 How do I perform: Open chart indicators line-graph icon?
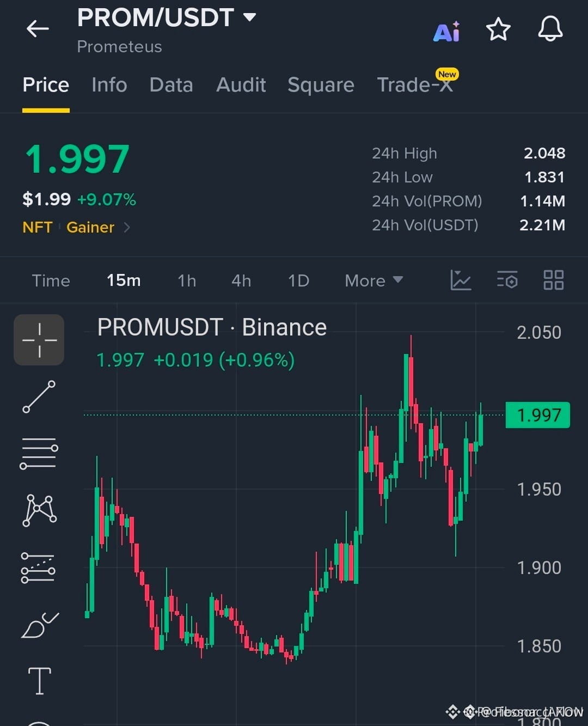click(461, 280)
